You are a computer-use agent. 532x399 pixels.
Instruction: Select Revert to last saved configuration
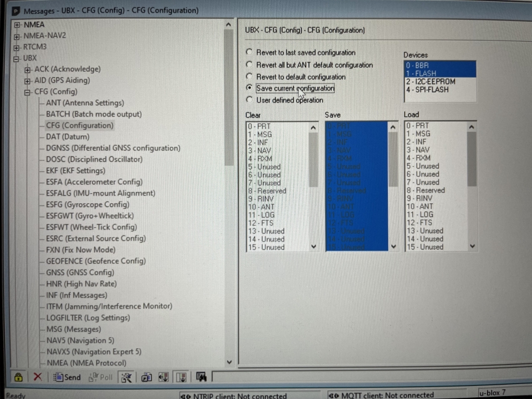249,52
